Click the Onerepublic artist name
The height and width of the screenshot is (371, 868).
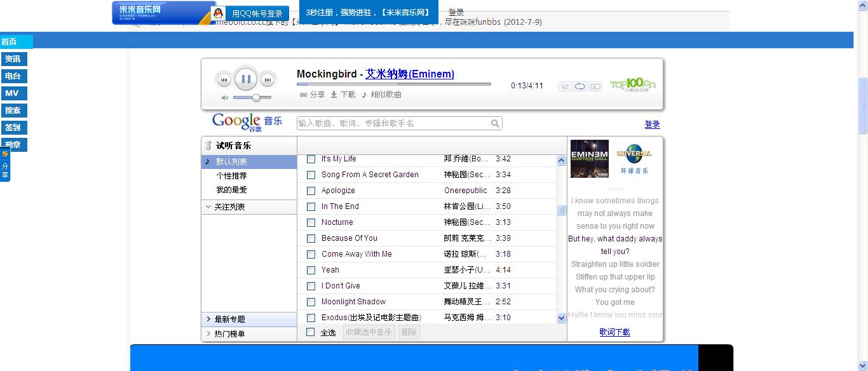[x=466, y=191]
